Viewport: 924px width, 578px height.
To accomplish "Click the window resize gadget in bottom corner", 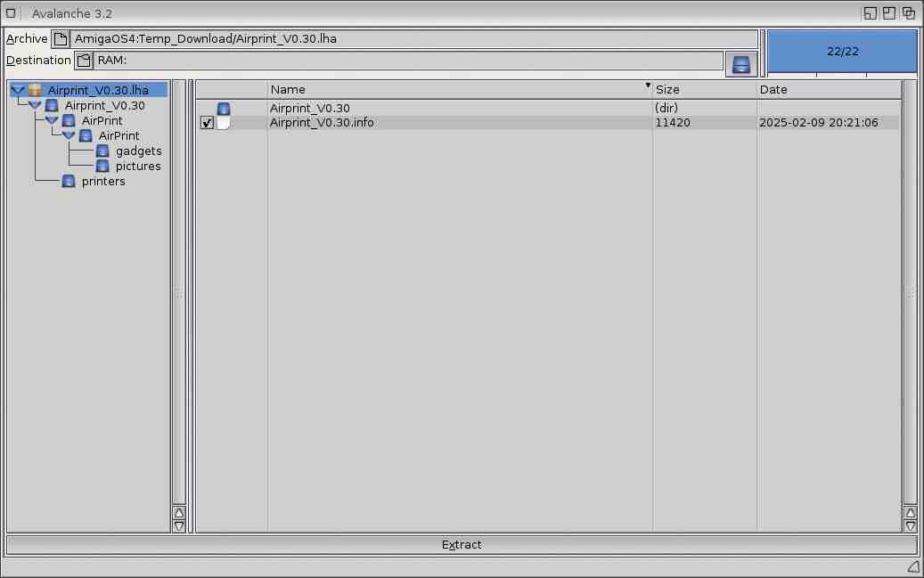I will point(913,567).
